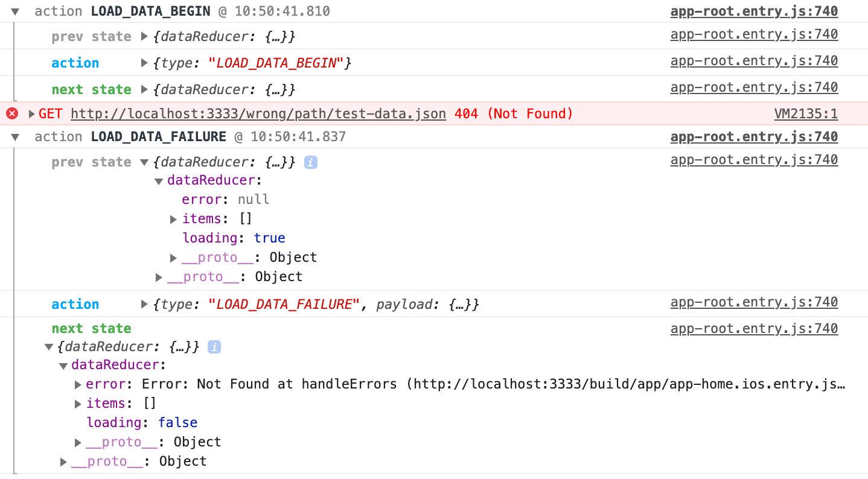Expand last __proto__: Object row
Screen dimensions: 868x479
[x=63, y=462]
